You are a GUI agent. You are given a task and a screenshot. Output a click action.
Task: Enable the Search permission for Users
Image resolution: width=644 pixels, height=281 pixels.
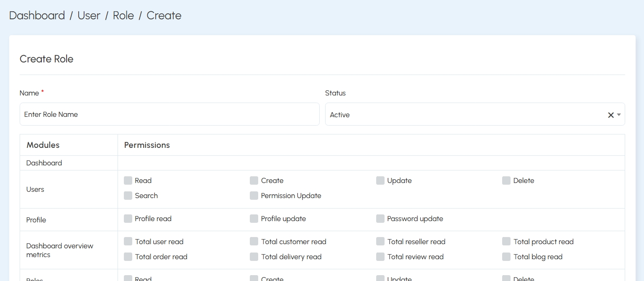pyautogui.click(x=128, y=196)
